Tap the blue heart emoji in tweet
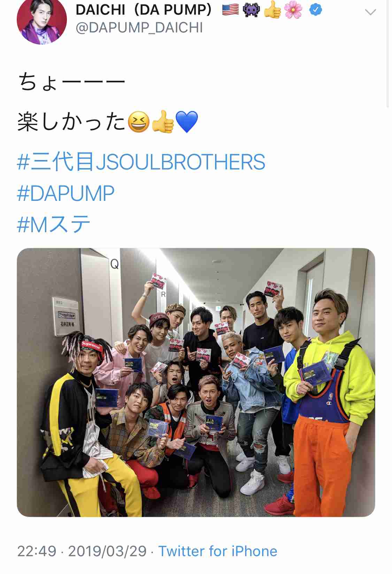This screenshot has height=574, width=392. pos(187,122)
